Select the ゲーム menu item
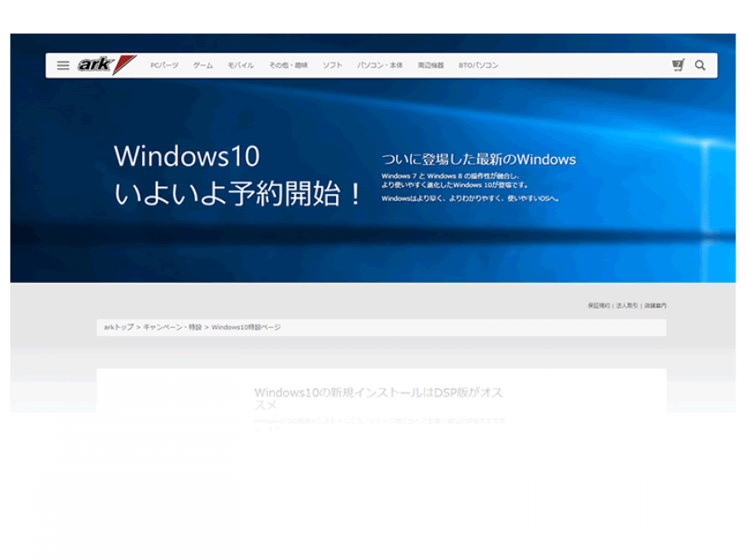The width and height of the screenshot is (747, 560). [x=203, y=66]
